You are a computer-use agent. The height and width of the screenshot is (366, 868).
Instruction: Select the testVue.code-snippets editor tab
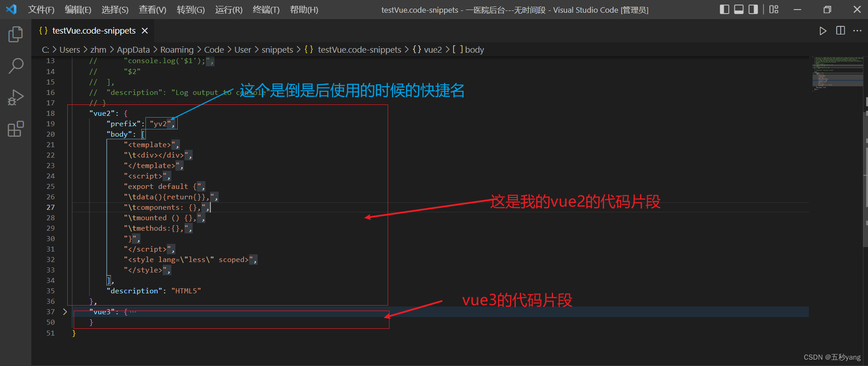[x=93, y=30]
